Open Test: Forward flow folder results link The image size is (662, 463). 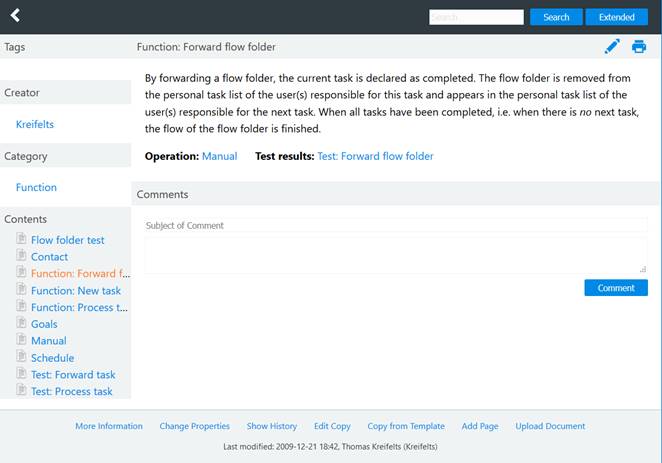pos(375,156)
